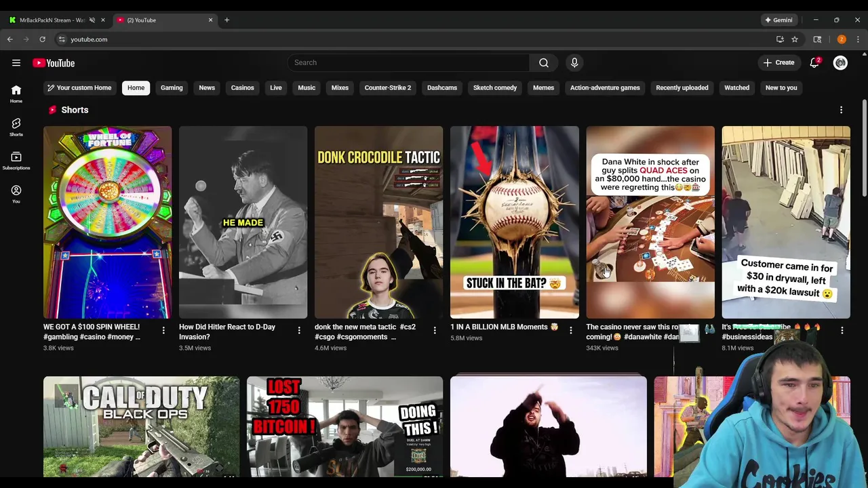868x488 pixels.
Task: Select the Home filter chip
Action: (x=136, y=87)
